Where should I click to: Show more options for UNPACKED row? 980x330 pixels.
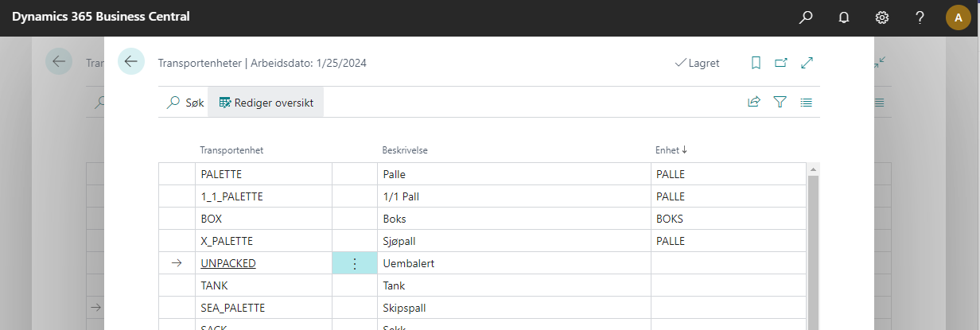(x=355, y=263)
